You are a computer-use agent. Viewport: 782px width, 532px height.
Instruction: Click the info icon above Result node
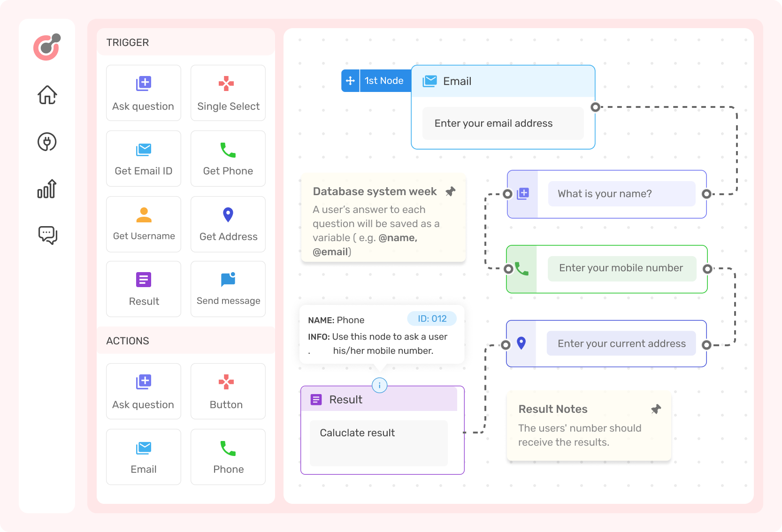tap(379, 386)
